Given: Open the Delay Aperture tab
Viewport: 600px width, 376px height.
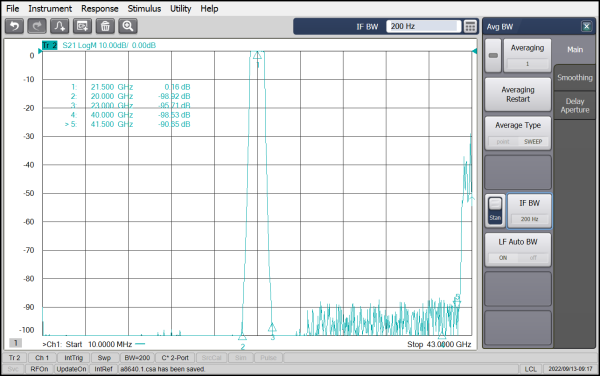Looking at the screenshot, I should click(575, 106).
